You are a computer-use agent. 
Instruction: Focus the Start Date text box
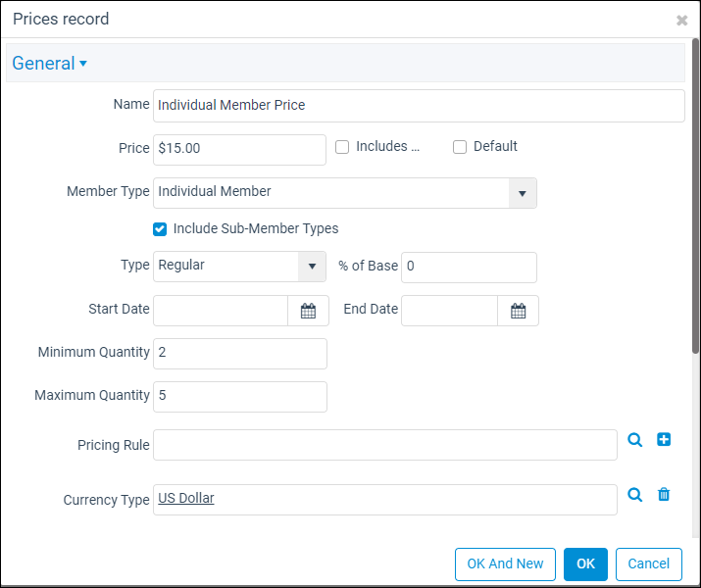pyautogui.click(x=221, y=311)
